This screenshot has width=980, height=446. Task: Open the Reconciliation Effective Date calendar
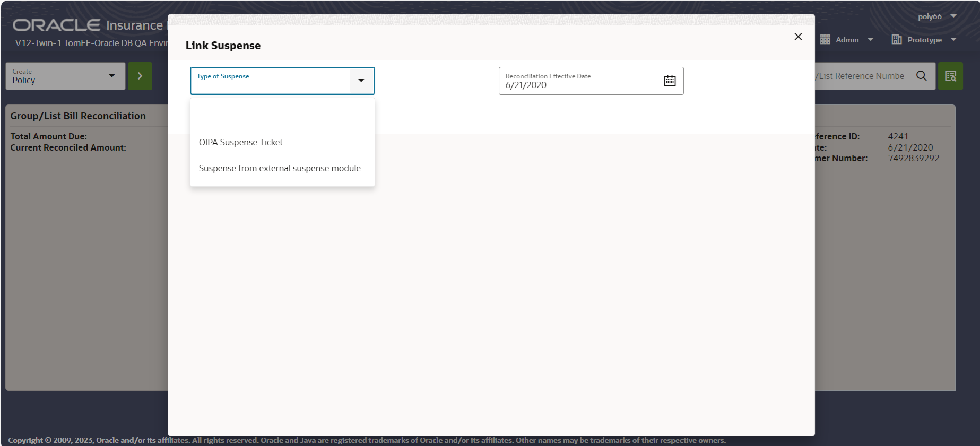pyautogui.click(x=670, y=81)
